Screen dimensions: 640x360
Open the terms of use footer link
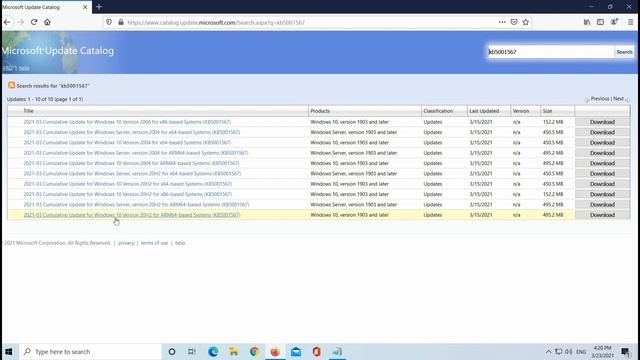point(154,243)
